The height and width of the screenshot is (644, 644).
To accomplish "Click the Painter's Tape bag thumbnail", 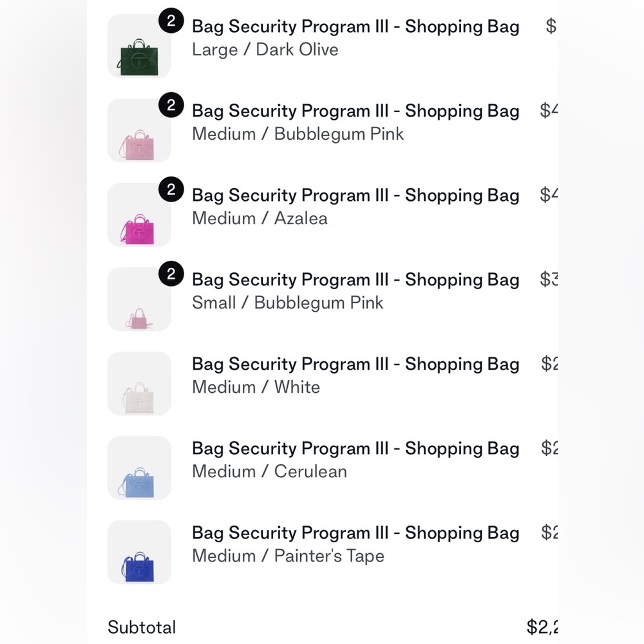I will pos(139,553).
